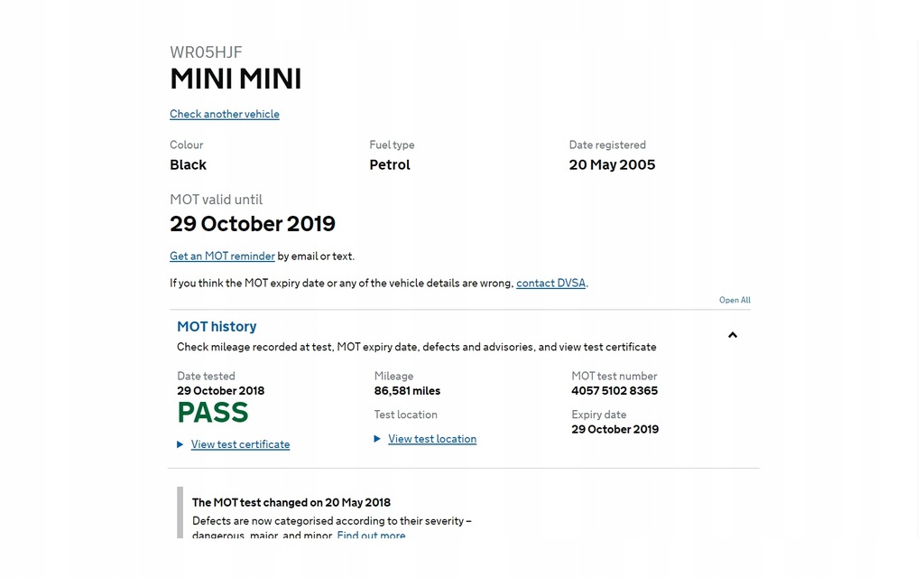Viewport: 924px width, 578px height.
Task: Toggle the MOT history section heading
Action: (217, 326)
